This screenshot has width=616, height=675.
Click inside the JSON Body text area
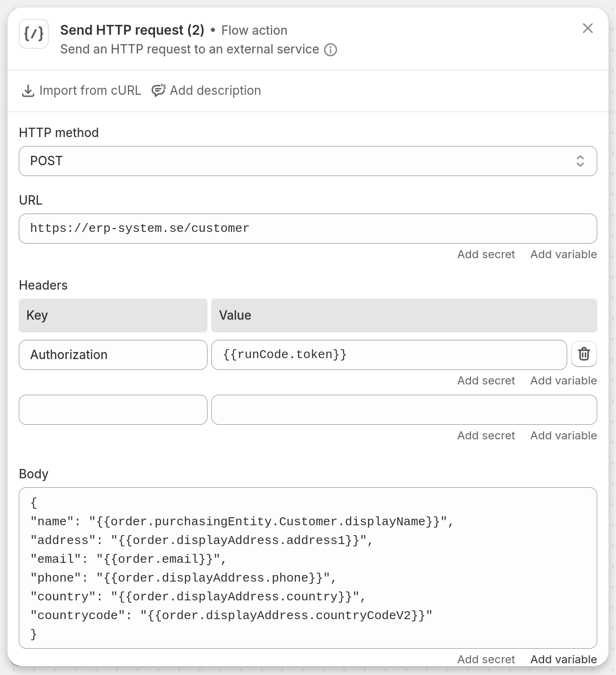[308, 568]
